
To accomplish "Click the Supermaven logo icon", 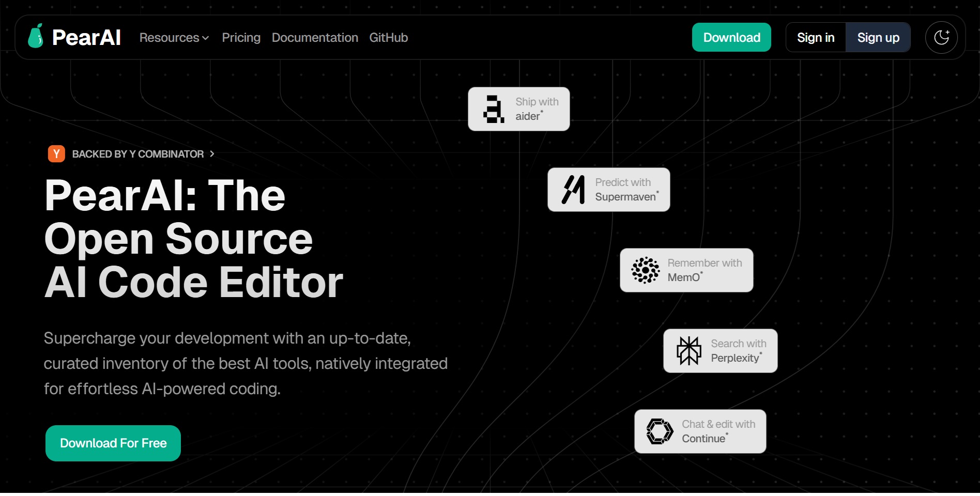I will (x=573, y=190).
